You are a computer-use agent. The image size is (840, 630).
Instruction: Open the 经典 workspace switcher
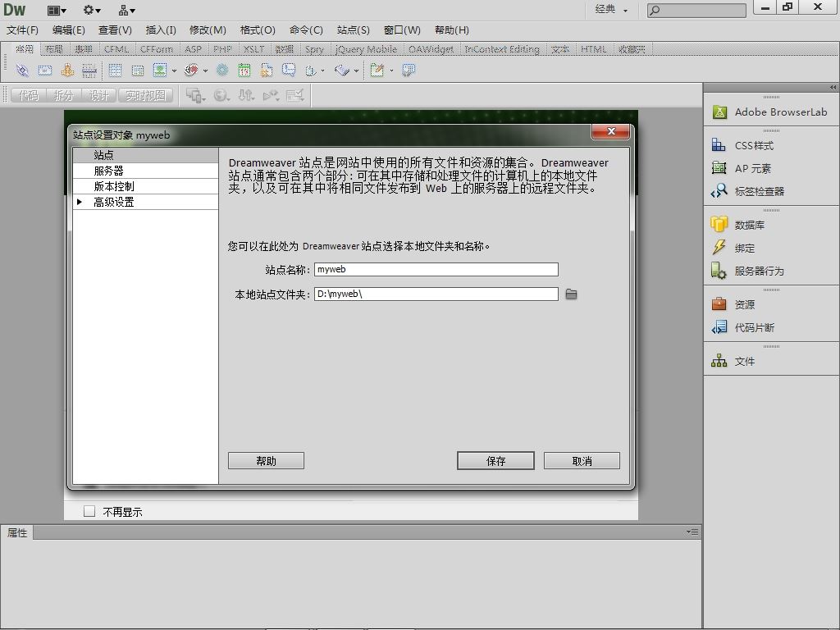coord(611,9)
